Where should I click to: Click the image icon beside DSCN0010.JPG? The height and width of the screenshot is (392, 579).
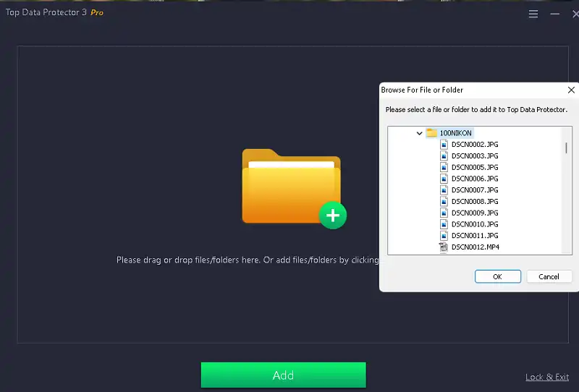[x=444, y=224]
